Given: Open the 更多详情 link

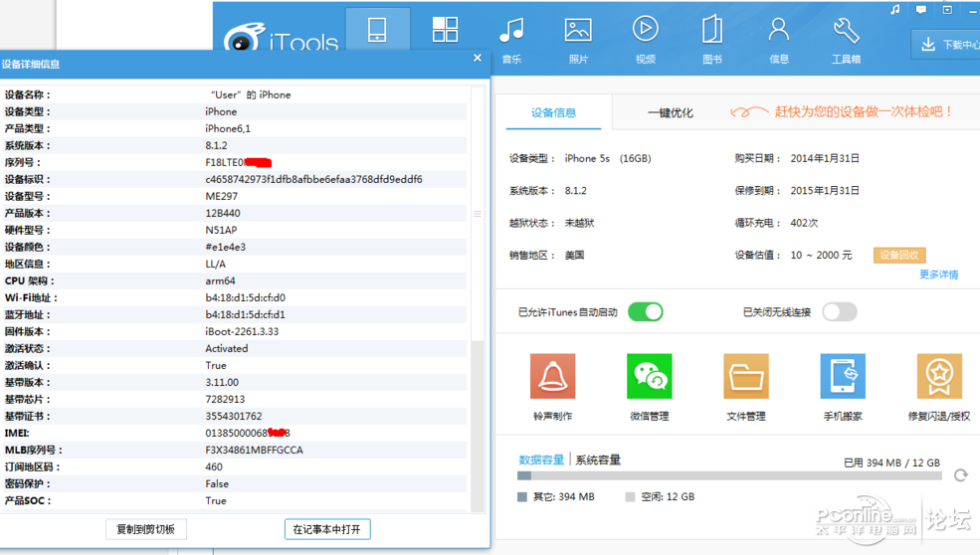Looking at the screenshot, I should (x=939, y=275).
